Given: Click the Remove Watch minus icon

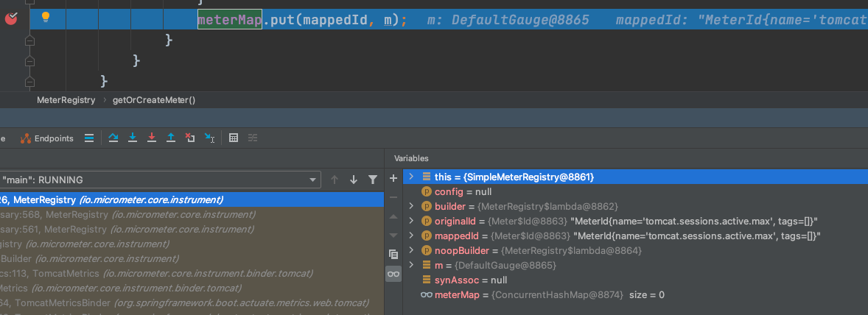Looking at the screenshot, I should coord(393,197).
